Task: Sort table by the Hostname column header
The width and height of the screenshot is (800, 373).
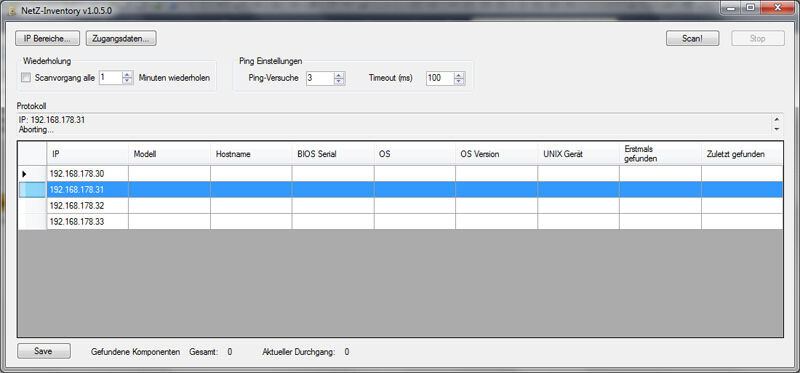Action: (x=251, y=154)
